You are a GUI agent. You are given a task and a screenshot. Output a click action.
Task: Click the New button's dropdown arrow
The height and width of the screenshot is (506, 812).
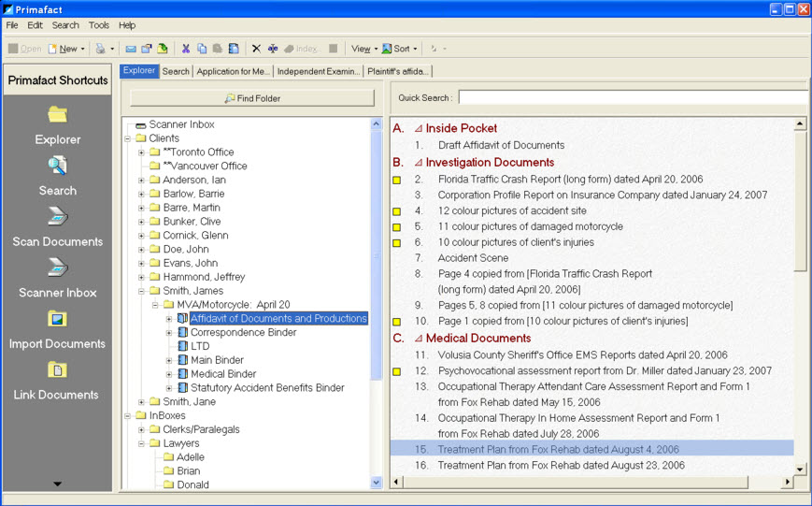[82, 50]
